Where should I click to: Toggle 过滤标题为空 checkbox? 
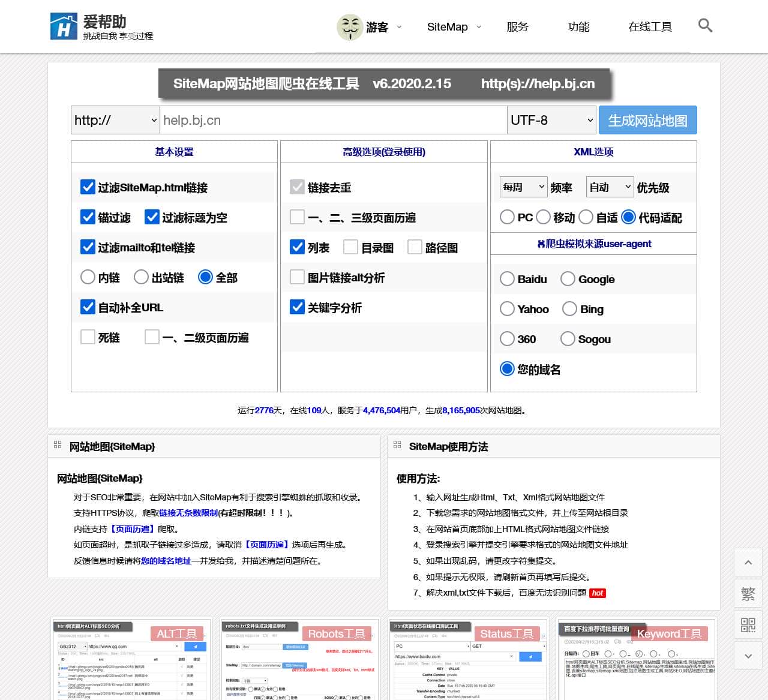click(152, 217)
